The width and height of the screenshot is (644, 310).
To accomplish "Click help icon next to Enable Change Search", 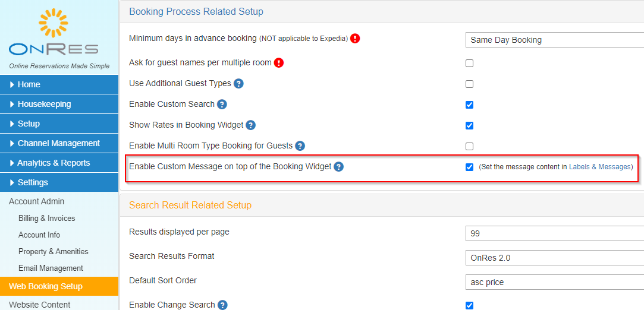I will click(x=222, y=305).
